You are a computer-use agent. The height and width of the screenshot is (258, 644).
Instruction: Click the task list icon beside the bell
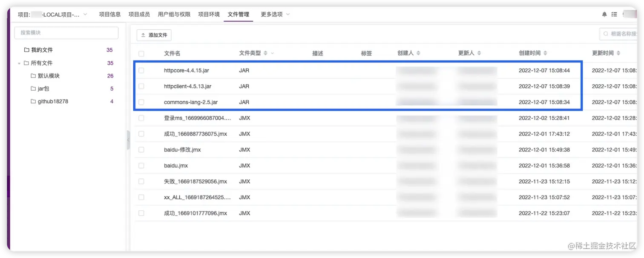click(614, 14)
